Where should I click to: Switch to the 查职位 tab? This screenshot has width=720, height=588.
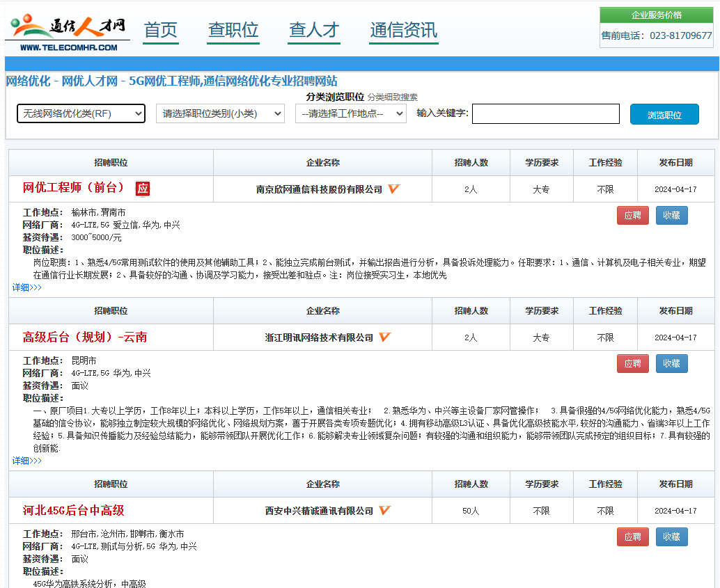click(x=233, y=31)
